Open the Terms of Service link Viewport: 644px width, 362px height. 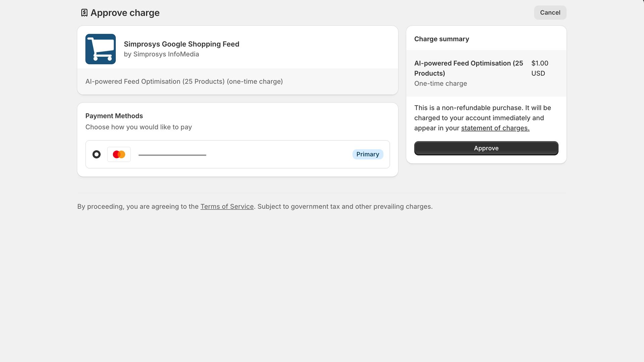point(227,206)
